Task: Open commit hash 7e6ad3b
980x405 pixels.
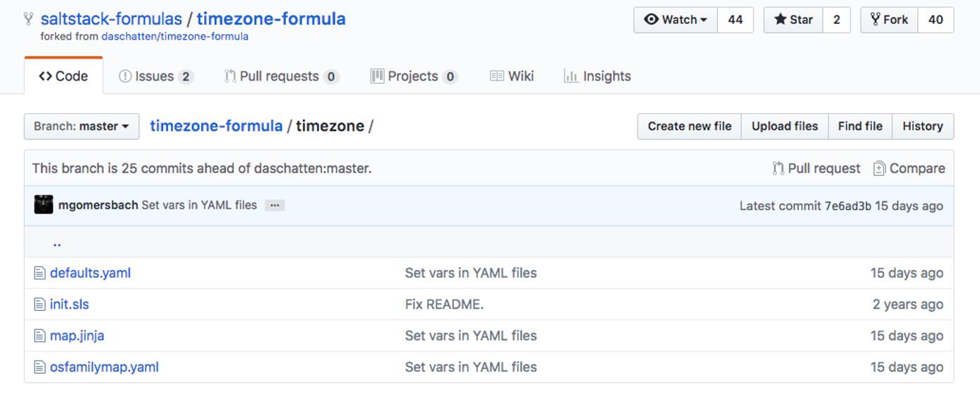Action: pyautogui.click(x=847, y=206)
